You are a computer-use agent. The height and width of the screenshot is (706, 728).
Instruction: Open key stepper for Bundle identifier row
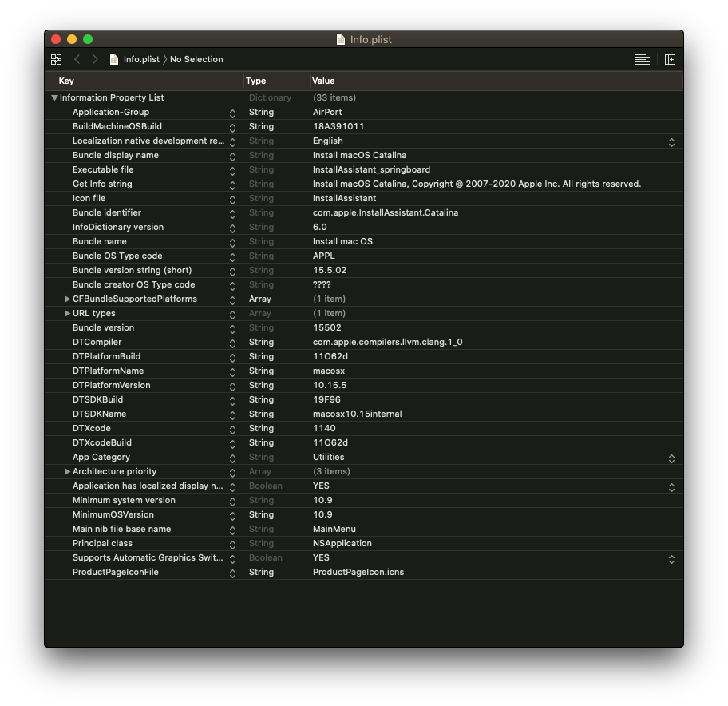tap(232, 214)
